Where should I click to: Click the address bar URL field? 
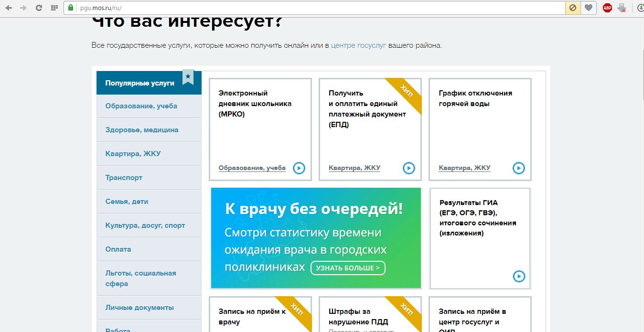click(315, 8)
